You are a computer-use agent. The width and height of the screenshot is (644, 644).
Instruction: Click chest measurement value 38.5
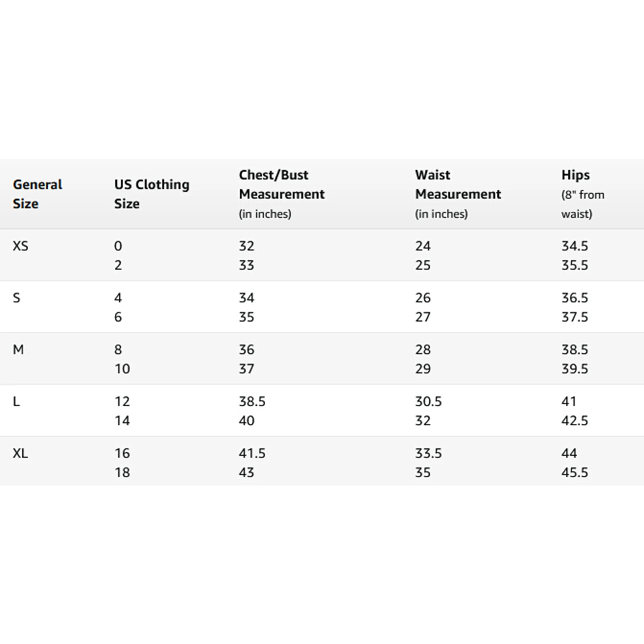coord(252,402)
